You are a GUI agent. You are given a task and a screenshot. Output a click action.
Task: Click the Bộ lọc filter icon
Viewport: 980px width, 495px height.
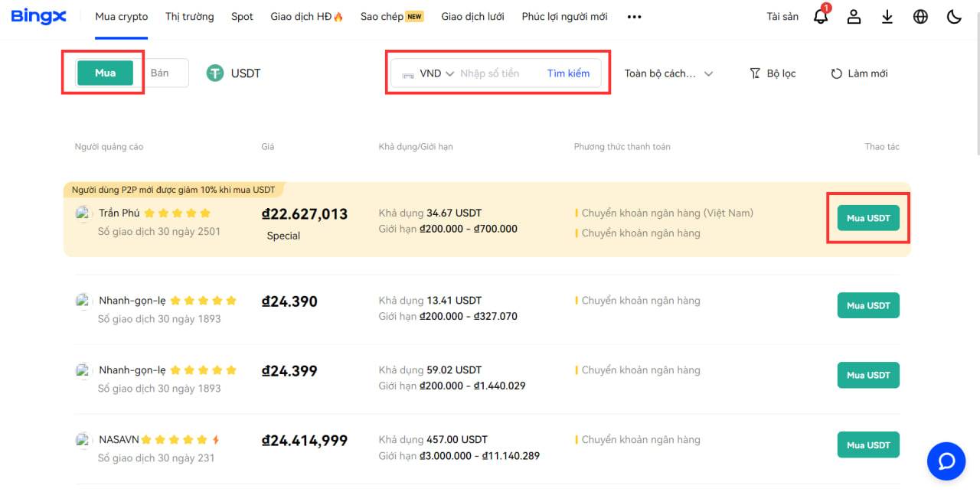[755, 73]
